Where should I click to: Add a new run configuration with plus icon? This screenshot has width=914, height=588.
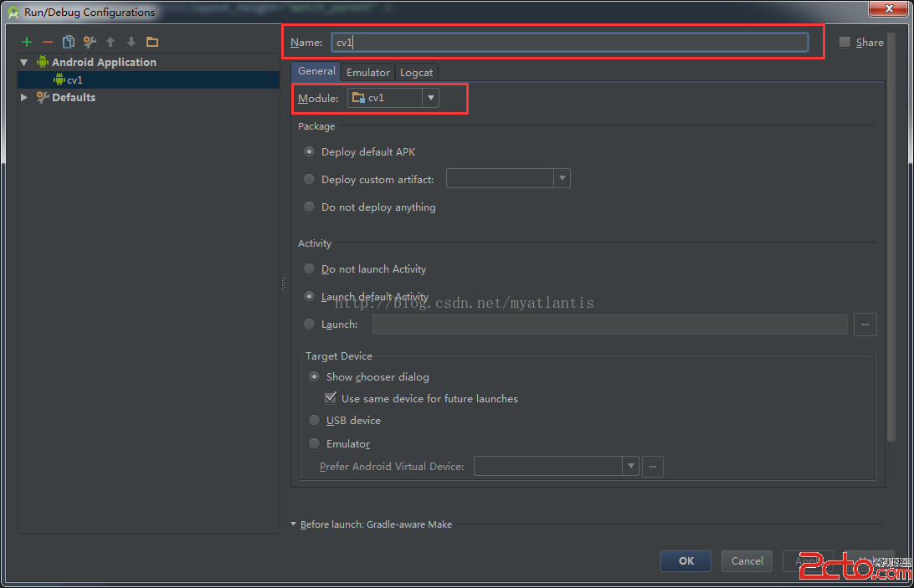coord(27,42)
